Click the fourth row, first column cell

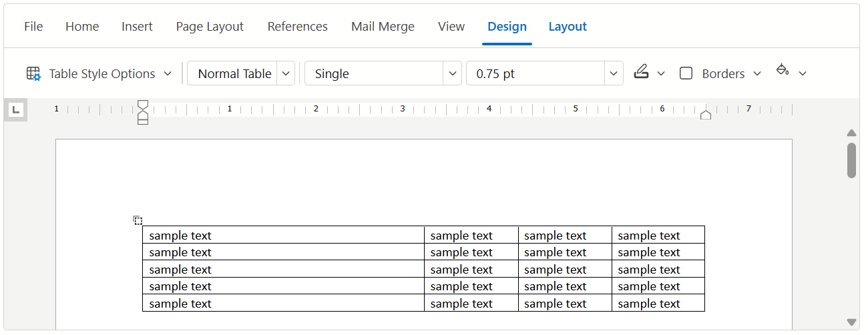click(283, 286)
